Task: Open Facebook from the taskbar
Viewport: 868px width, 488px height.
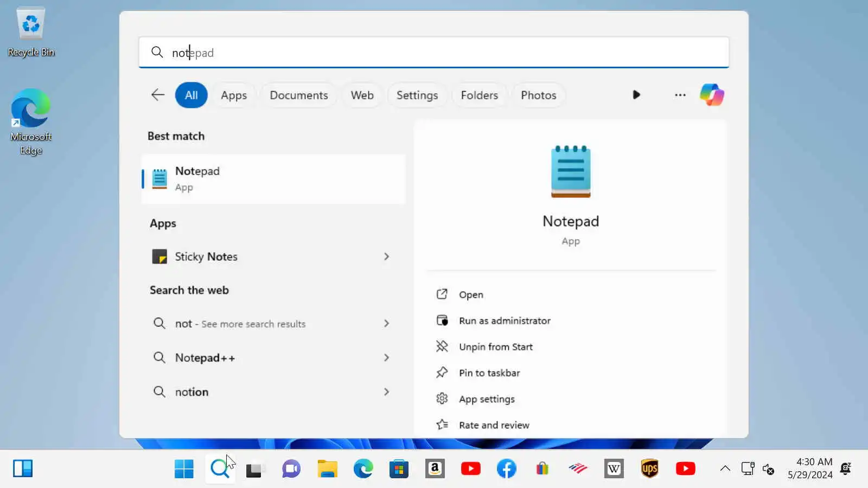Action: coord(506,468)
